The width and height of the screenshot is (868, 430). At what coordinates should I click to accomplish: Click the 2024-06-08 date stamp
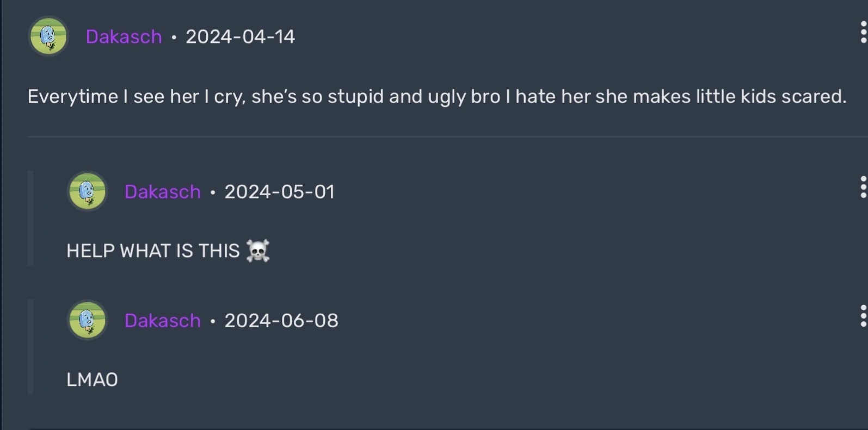pos(281,321)
